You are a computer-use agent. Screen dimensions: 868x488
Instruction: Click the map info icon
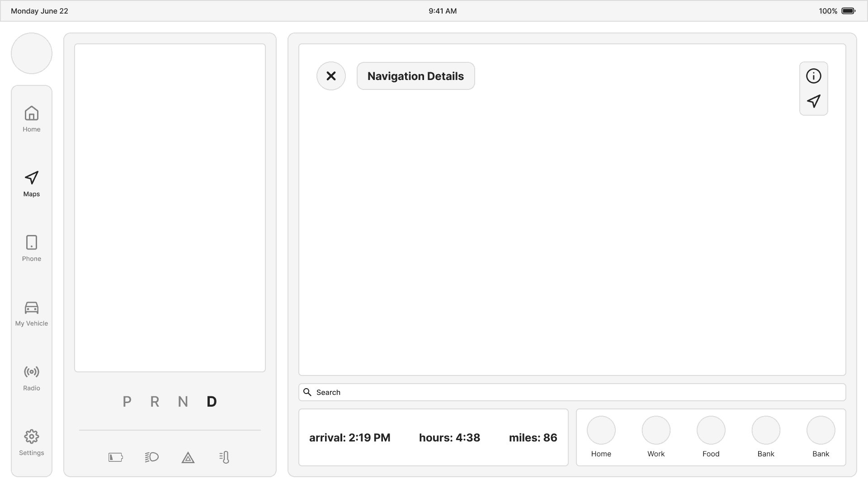813,76
